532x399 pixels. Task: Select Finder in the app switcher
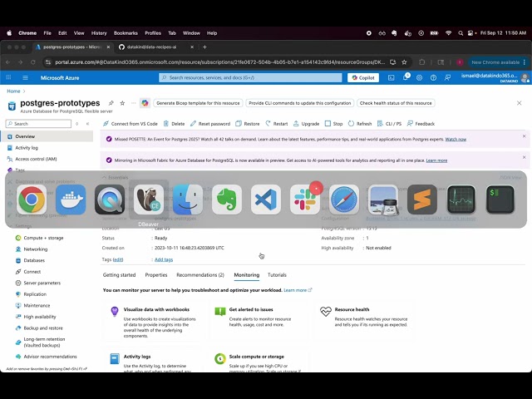tap(188, 199)
